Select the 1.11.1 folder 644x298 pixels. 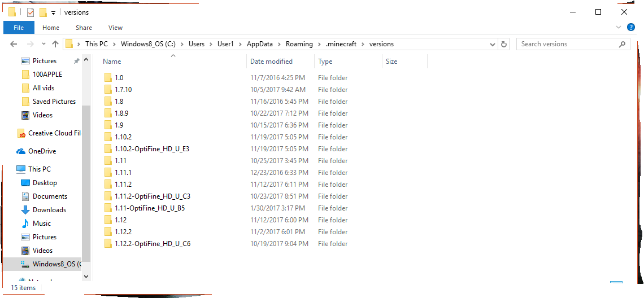click(x=123, y=172)
